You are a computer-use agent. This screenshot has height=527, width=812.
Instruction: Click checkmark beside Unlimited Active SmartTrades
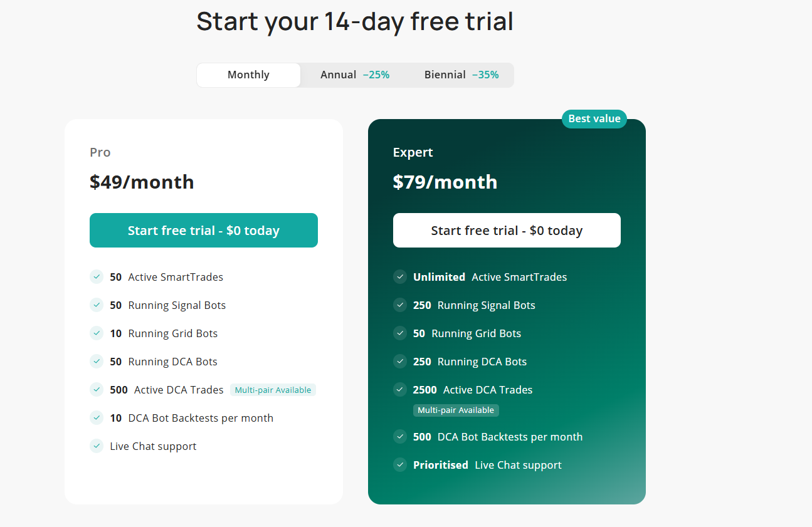click(x=400, y=277)
